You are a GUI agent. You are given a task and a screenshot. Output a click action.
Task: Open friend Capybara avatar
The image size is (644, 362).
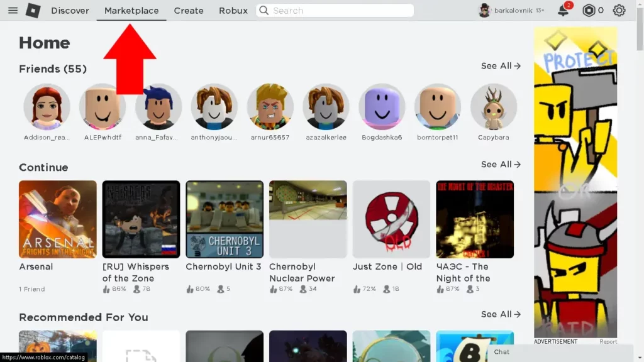click(494, 107)
